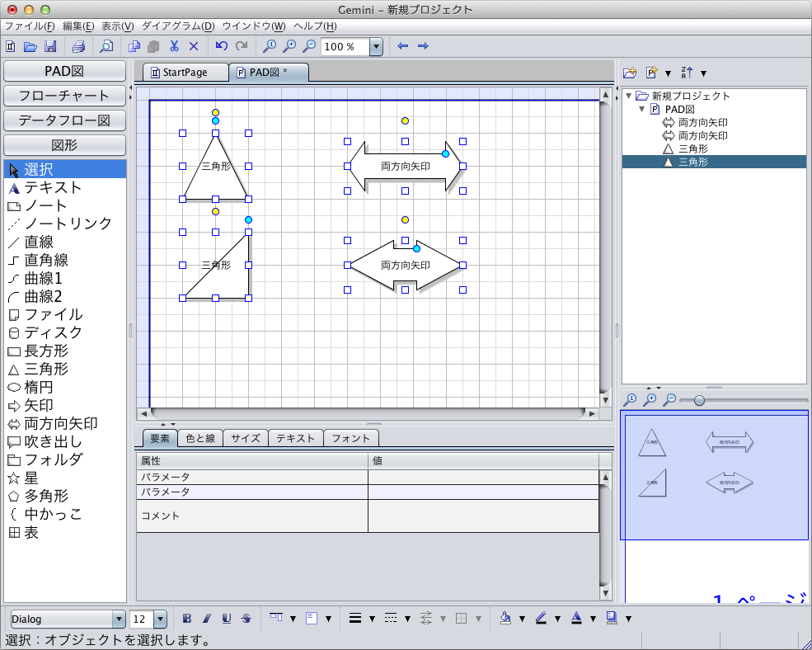Click the redo arrow icon
812x650 pixels.
click(242, 45)
